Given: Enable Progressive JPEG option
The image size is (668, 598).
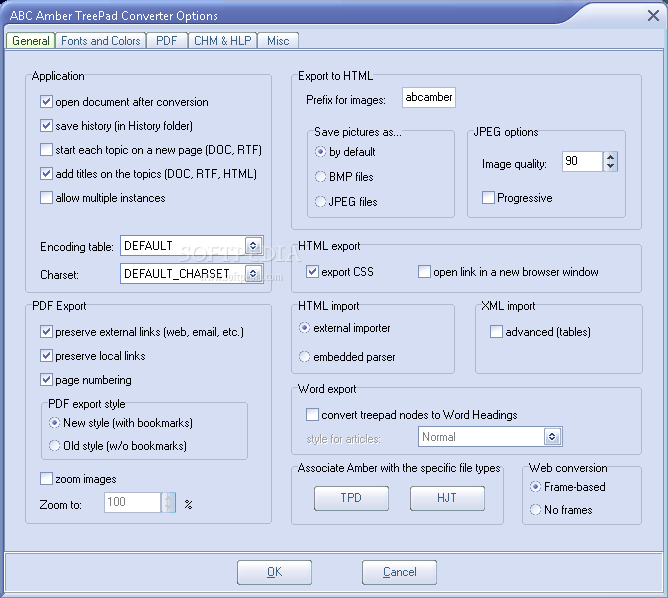Looking at the screenshot, I should coord(488,198).
